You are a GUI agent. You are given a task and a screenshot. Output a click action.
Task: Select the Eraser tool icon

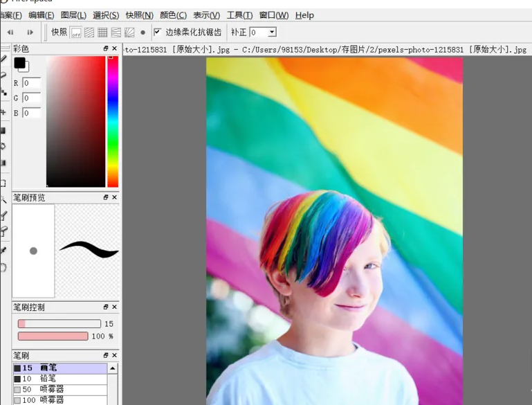[x=3, y=75]
